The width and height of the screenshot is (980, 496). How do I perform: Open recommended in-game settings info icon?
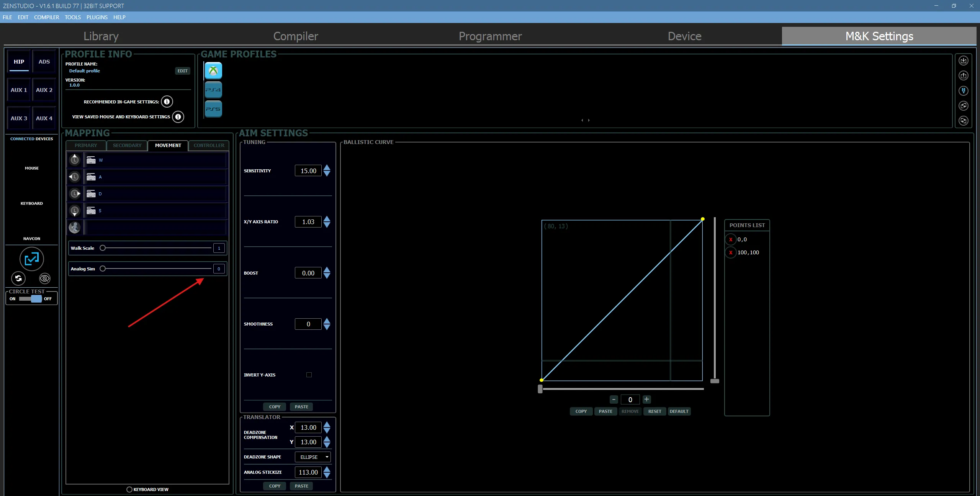tap(167, 101)
